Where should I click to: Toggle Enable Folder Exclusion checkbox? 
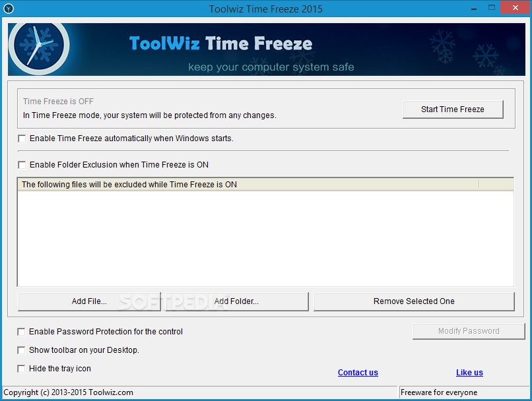tap(22, 165)
